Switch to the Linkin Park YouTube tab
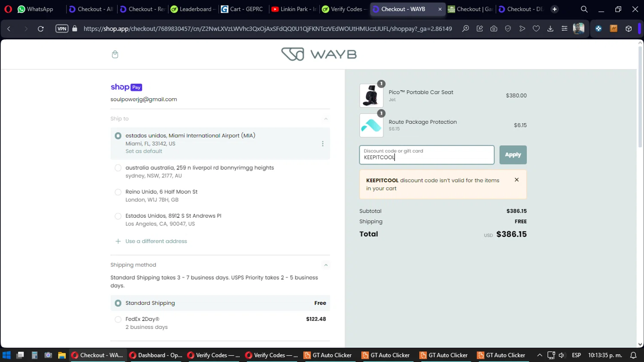The height and width of the screenshot is (362, 644). (294, 9)
